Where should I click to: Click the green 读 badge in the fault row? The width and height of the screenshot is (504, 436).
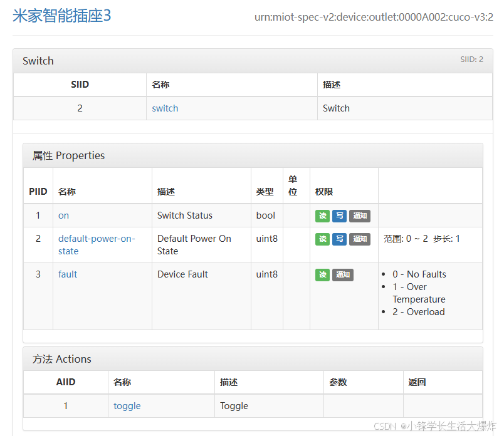pyautogui.click(x=322, y=275)
